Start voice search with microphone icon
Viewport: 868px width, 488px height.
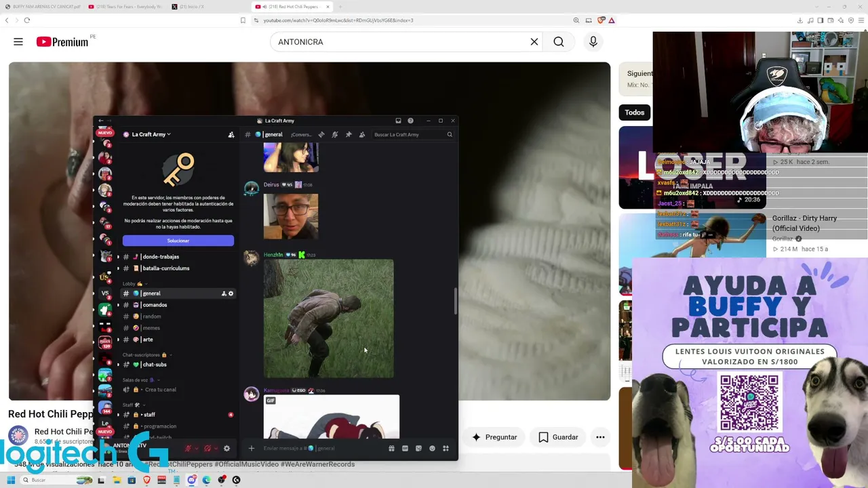coord(593,42)
